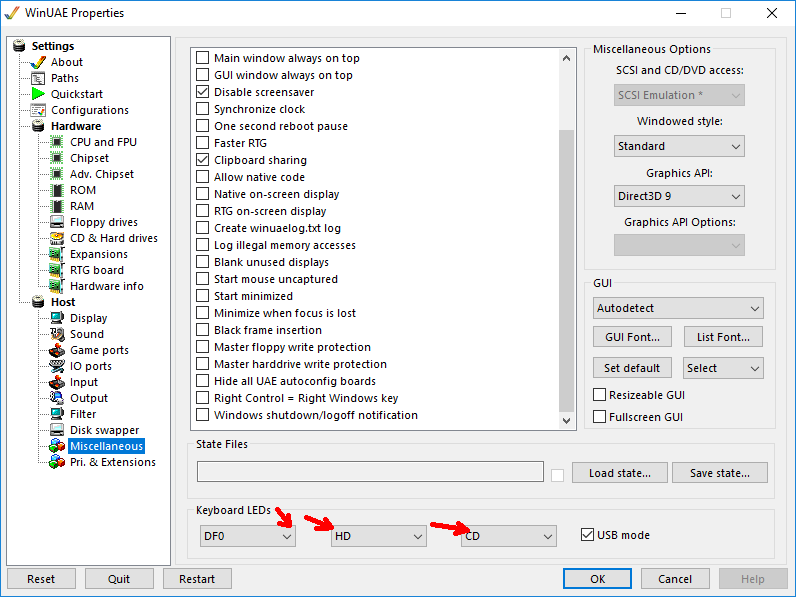The height and width of the screenshot is (597, 796).
Task: Click the Chipset chip icon
Action: [57, 158]
